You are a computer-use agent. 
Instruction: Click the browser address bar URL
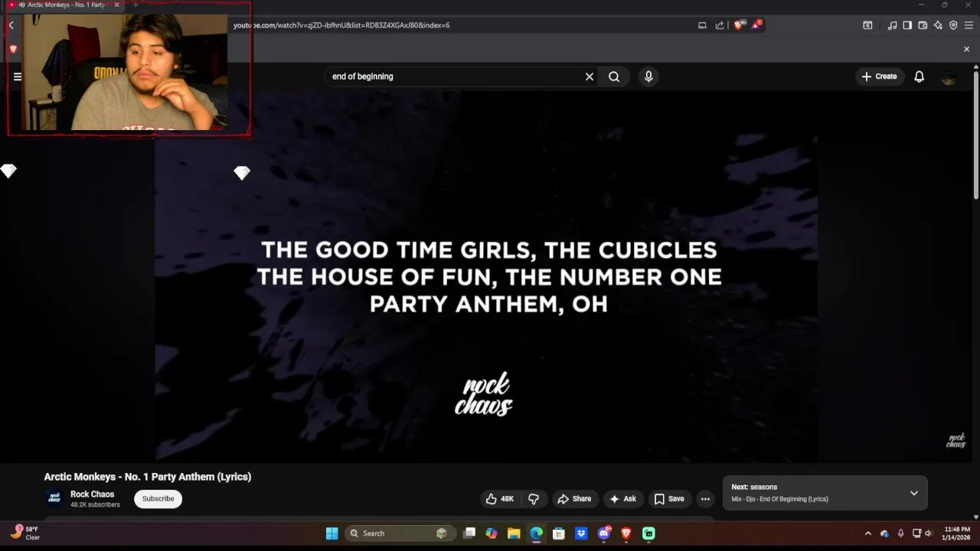pyautogui.click(x=341, y=25)
